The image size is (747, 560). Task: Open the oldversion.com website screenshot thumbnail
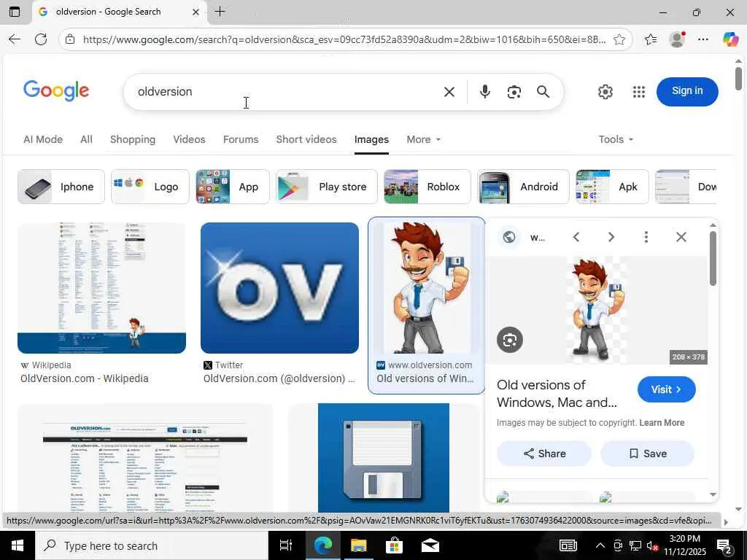coord(145,458)
